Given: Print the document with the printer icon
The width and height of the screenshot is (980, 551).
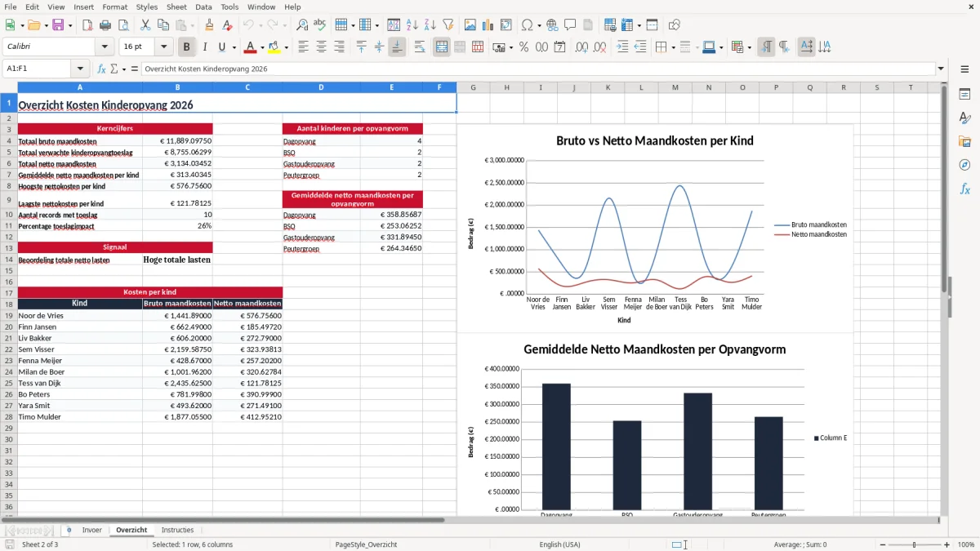Looking at the screenshot, I should pyautogui.click(x=106, y=25).
